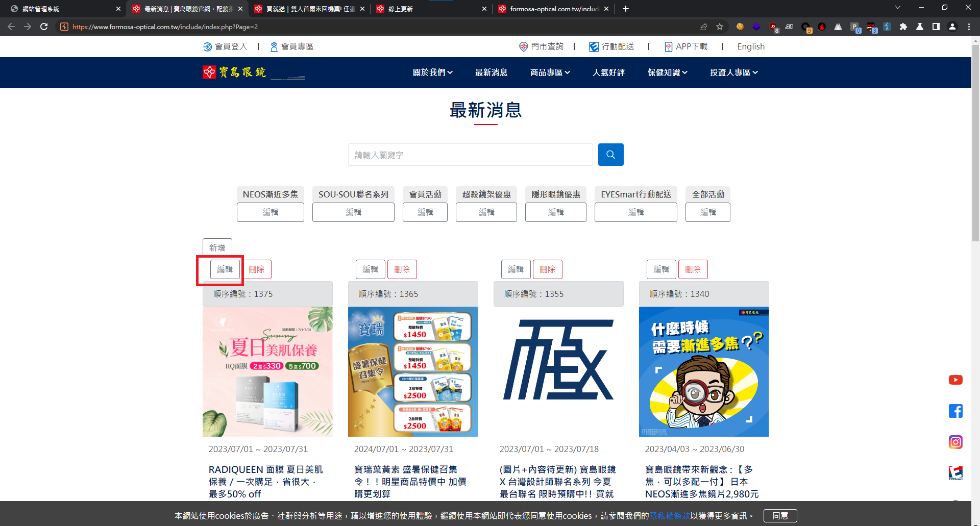
Task: Open the cookie extension icon
Action: point(740,27)
